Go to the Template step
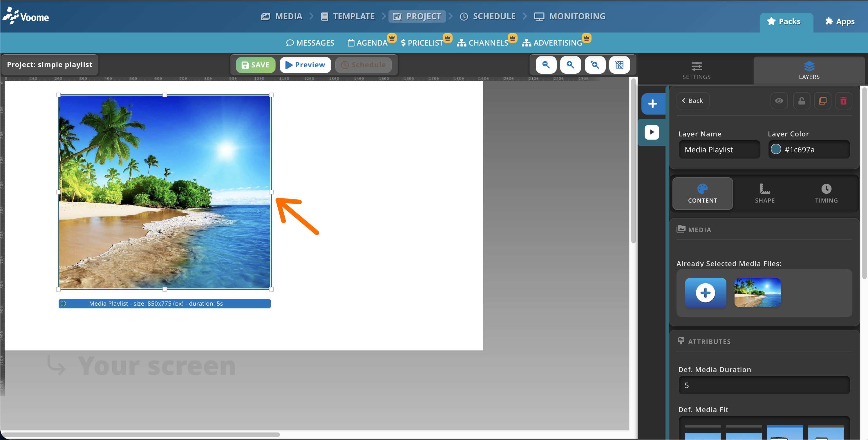Viewport: 868px width, 440px height. (x=347, y=16)
